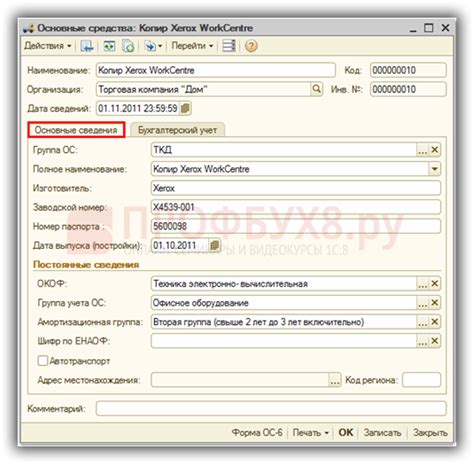This screenshot has height=464, width=474.
Task: Click the Записать button
Action: coord(382,433)
